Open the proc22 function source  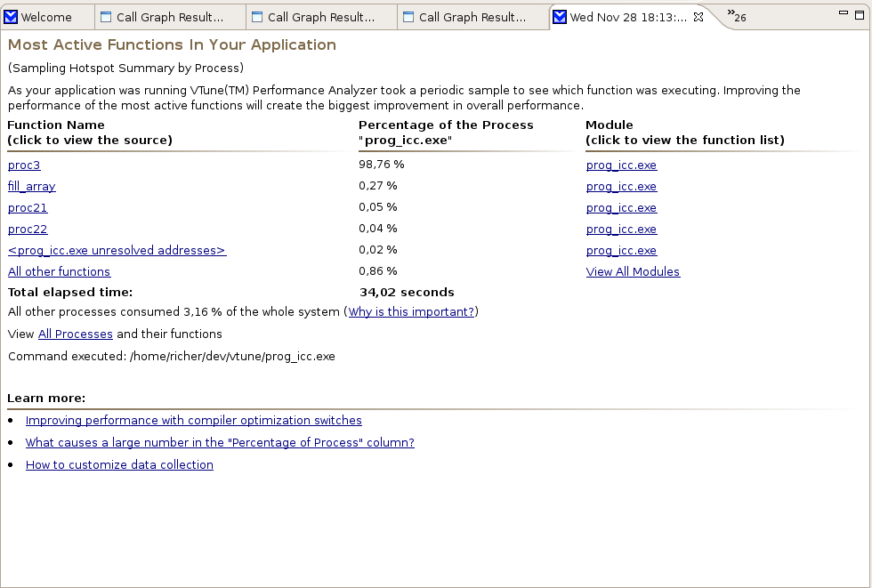pyautogui.click(x=28, y=229)
